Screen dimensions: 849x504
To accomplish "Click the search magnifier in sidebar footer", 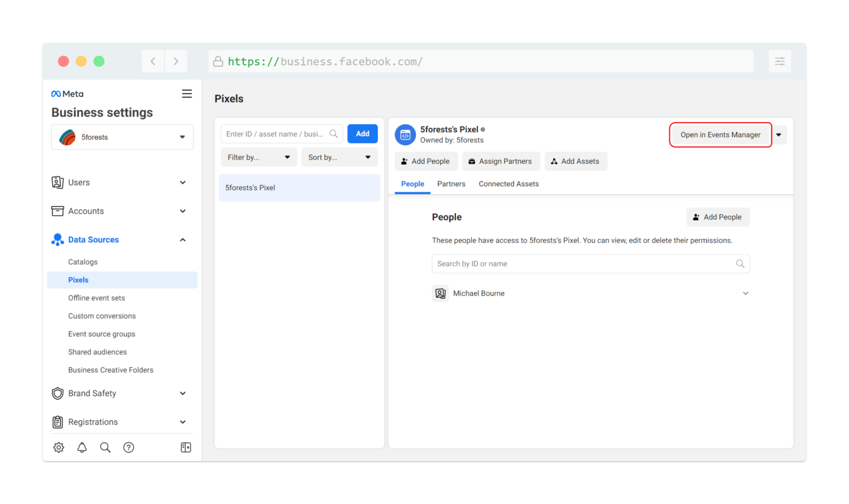I will (105, 447).
